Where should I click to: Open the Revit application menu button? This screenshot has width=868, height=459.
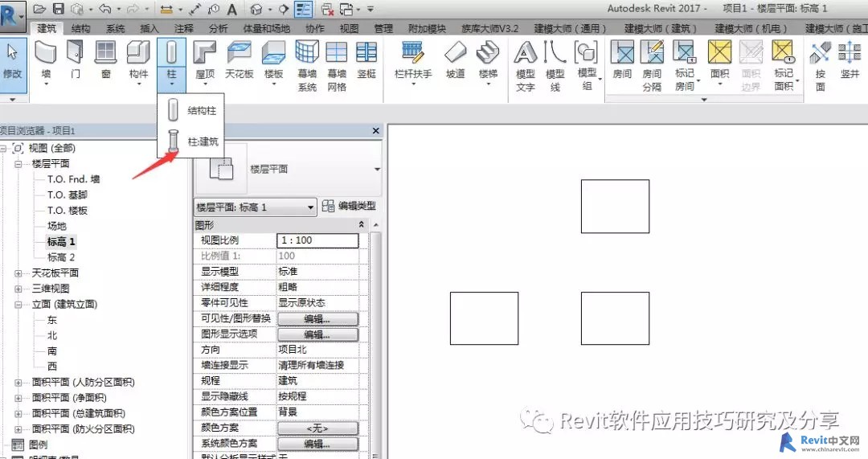(12, 17)
